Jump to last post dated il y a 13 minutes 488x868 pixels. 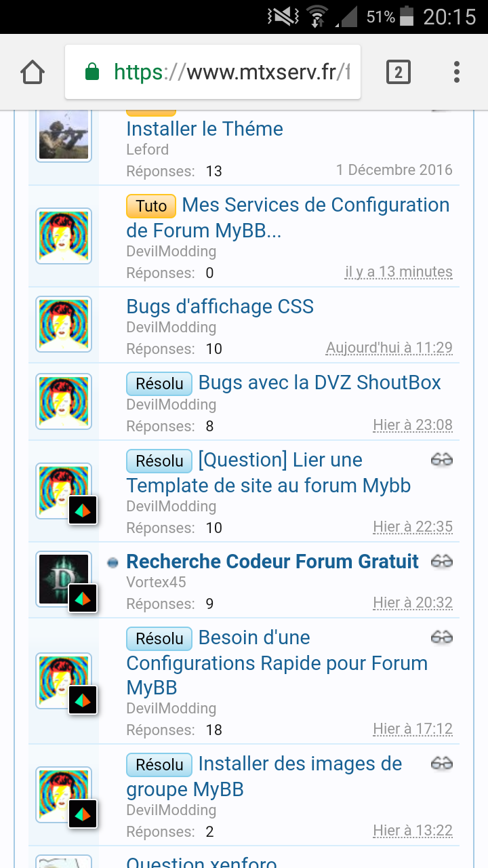(399, 272)
